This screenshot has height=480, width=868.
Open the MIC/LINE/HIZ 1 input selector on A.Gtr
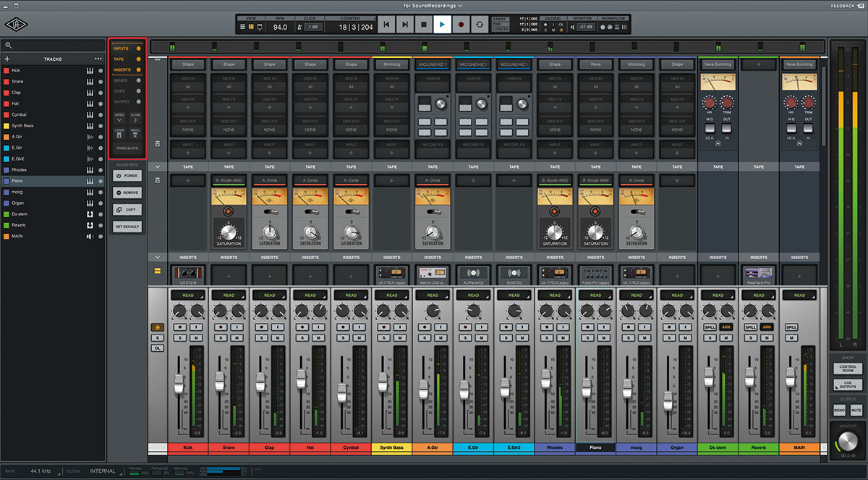[433, 64]
